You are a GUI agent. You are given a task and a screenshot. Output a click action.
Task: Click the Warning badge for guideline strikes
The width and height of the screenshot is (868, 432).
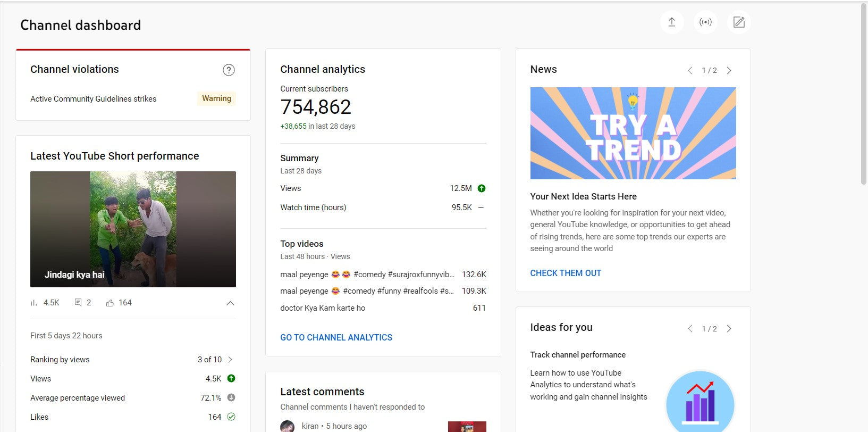(x=216, y=98)
